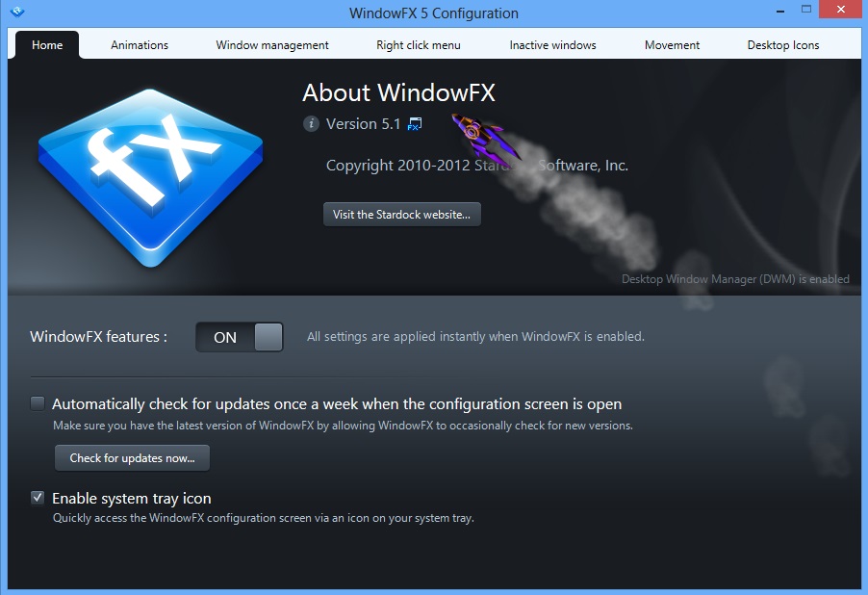Click the WindowFX features label
The width and height of the screenshot is (868, 595).
click(98, 336)
